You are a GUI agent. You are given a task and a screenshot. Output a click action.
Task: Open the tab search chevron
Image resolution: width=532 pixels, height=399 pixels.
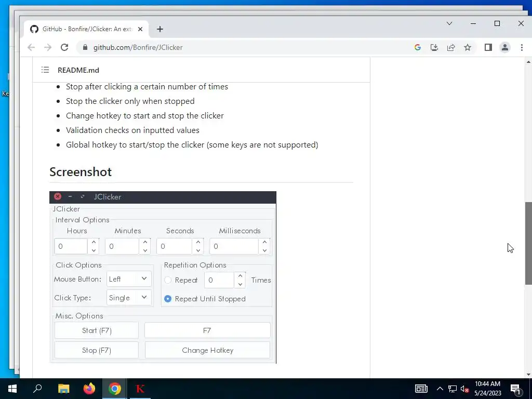[449, 23]
